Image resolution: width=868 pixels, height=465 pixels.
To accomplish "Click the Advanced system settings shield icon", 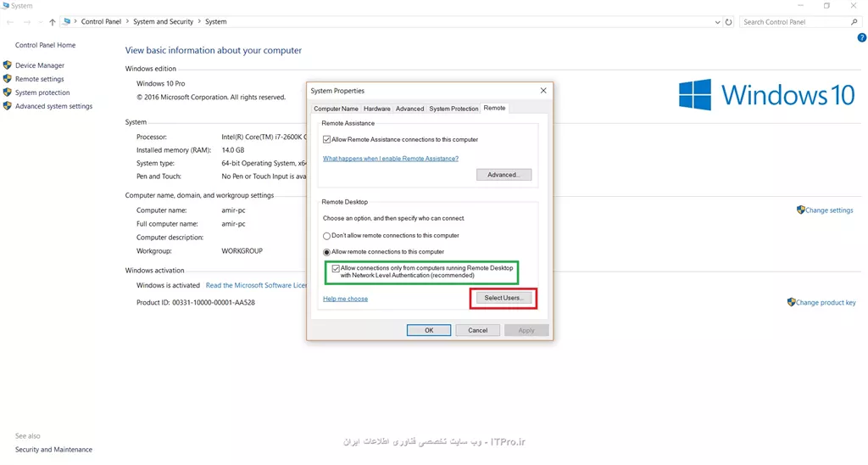I will pos(7,106).
